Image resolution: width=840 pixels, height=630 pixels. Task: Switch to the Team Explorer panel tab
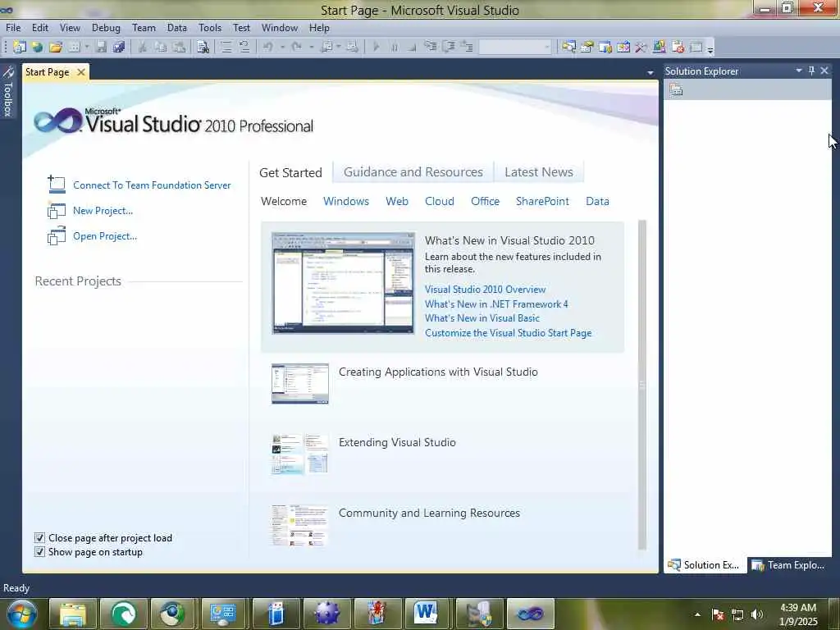pos(788,565)
